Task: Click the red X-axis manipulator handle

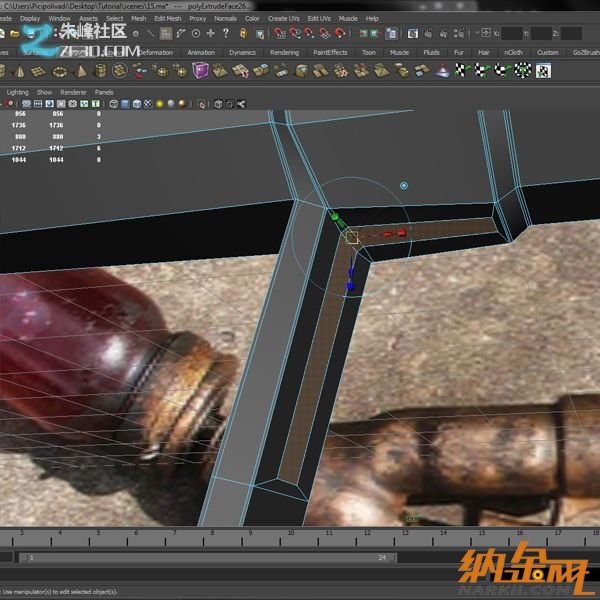Action: click(x=401, y=233)
